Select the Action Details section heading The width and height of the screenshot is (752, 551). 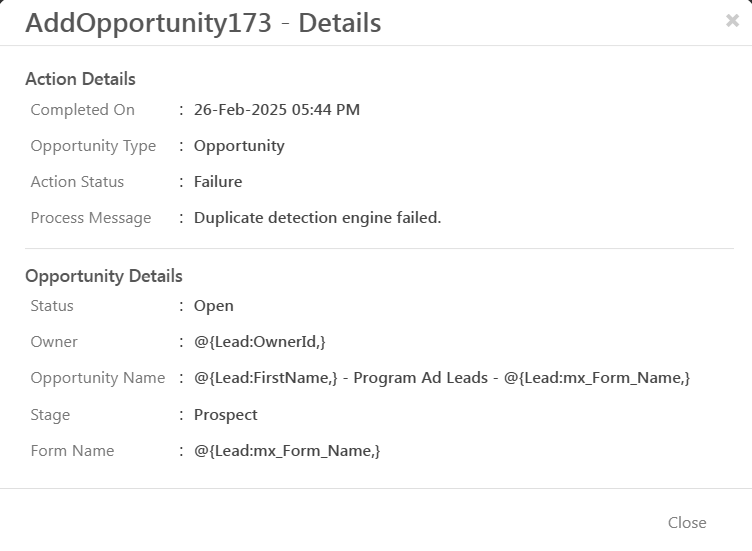[x=80, y=79]
